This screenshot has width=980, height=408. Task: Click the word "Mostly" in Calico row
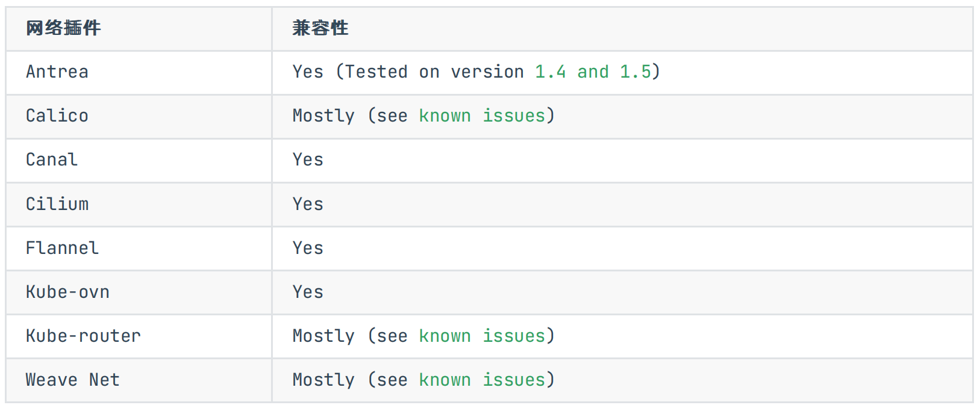click(x=323, y=116)
